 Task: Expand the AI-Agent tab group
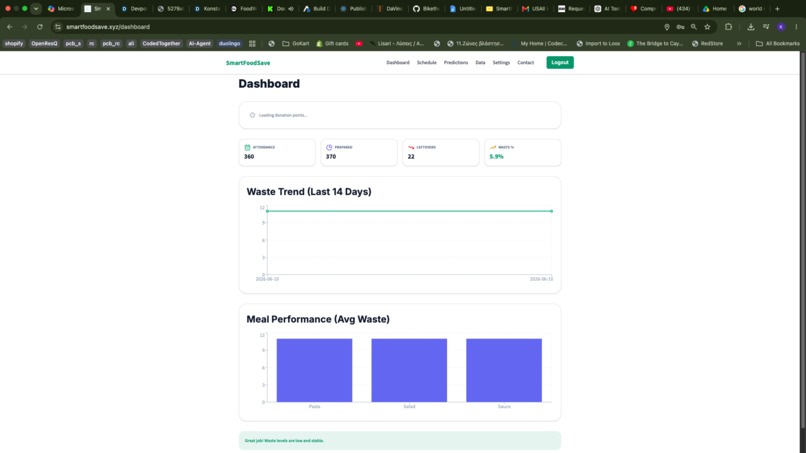pos(199,44)
